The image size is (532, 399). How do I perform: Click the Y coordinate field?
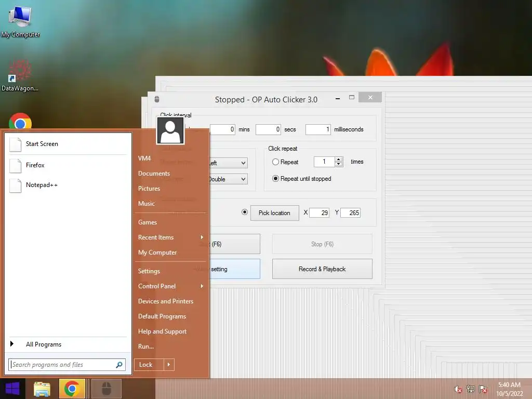pyautogui.click(x=351, y=212)
